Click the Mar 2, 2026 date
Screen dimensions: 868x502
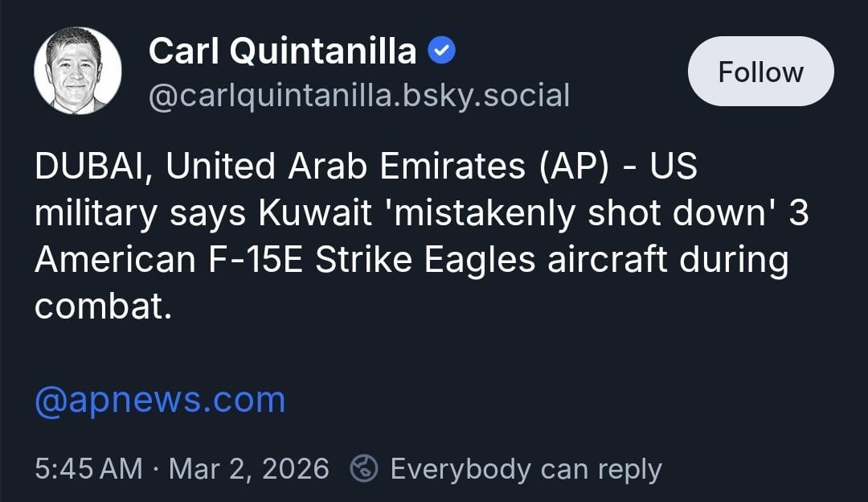(249, 468)
